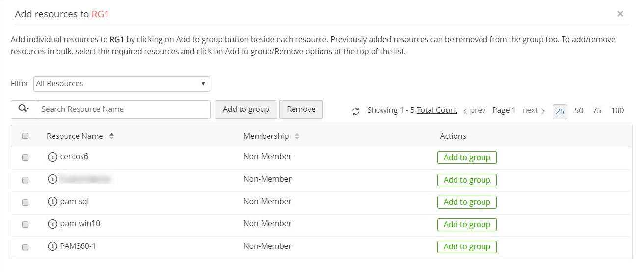Screen dimensions: 644x272
Task: Open the All Resources filter dropdown
Action: click(x=122, y=84)
